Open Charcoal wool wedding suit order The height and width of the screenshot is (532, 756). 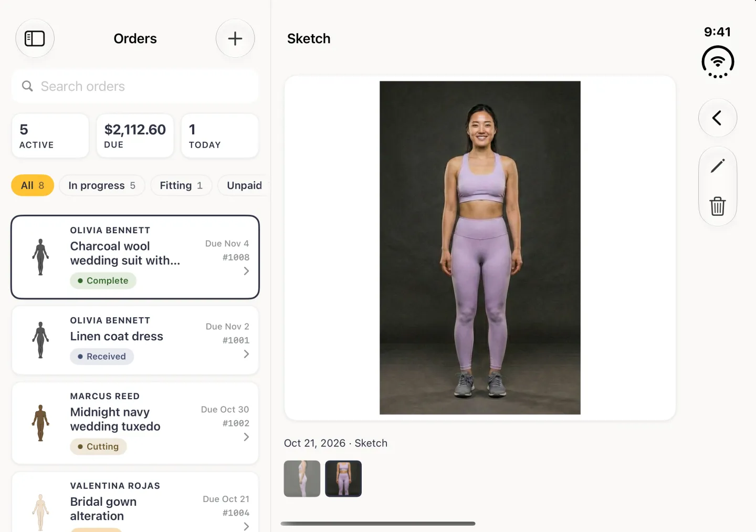pos(135,257)
